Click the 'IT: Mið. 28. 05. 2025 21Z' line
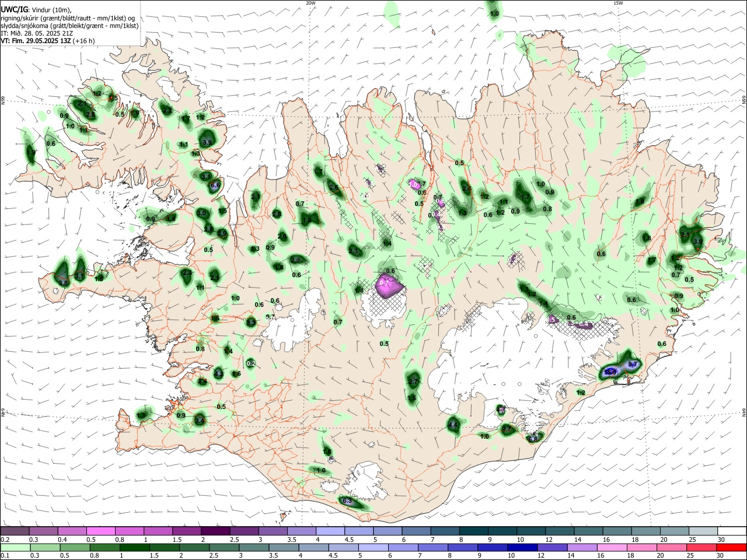The image size is (747, 560). [x=37, y=33]
